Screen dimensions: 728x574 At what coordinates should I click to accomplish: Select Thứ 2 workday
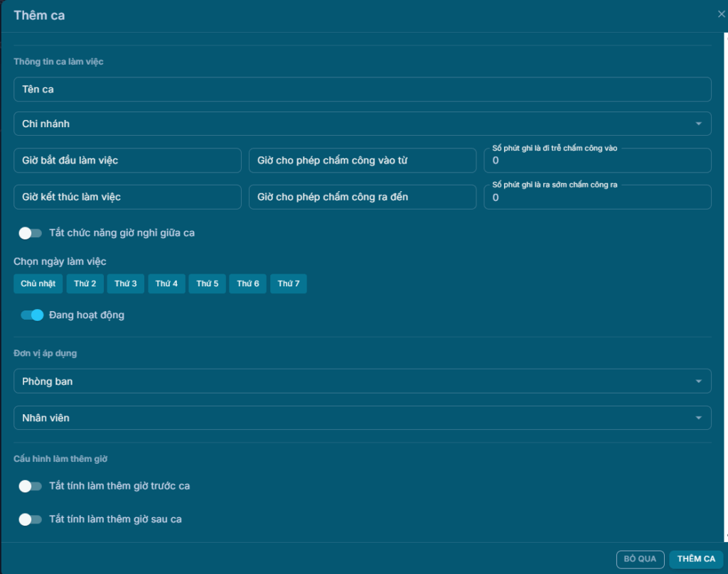[85, 284]
